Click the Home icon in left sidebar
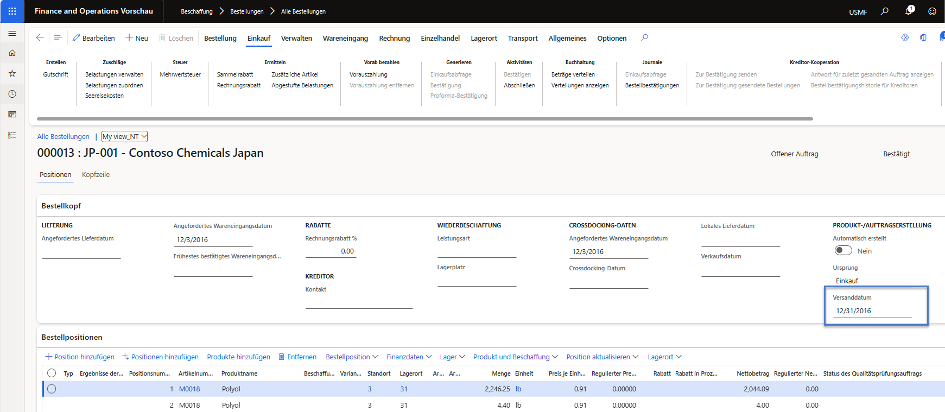The width and height of the screenshot is (945, 412). 11,52
